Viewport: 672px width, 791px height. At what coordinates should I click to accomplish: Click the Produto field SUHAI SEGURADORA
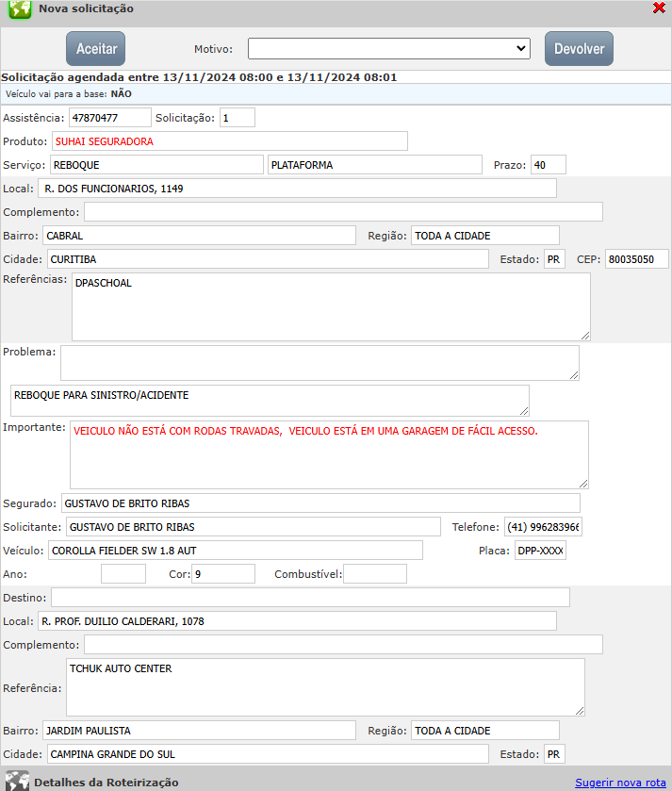pyautogui.click(x=229, y=141)
